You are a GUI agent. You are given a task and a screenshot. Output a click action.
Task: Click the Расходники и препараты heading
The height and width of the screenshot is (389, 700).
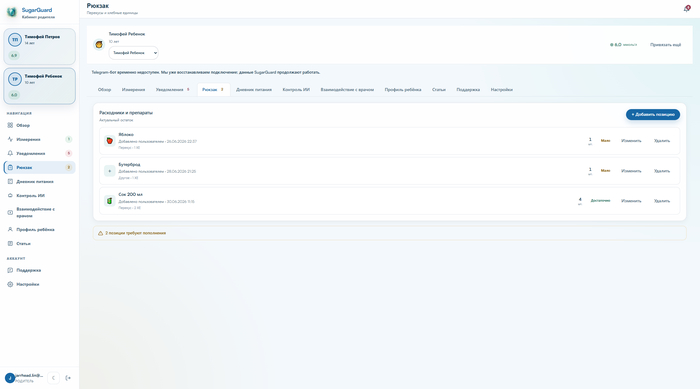click(126, 113)
